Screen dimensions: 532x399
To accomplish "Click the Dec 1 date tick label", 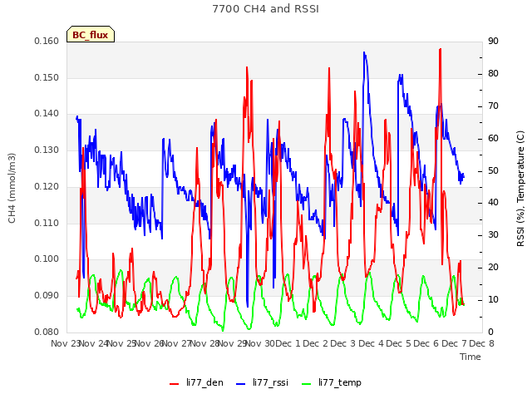I will (288, 343).
